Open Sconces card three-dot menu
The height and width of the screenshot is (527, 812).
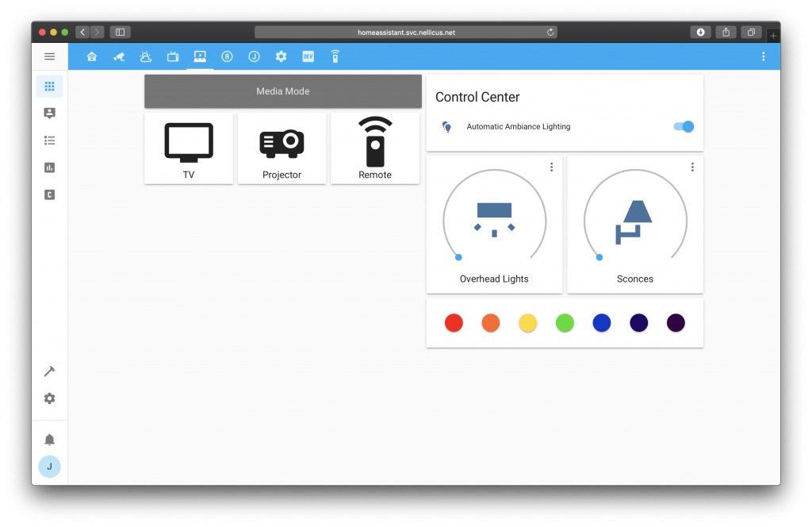point(692,167)
